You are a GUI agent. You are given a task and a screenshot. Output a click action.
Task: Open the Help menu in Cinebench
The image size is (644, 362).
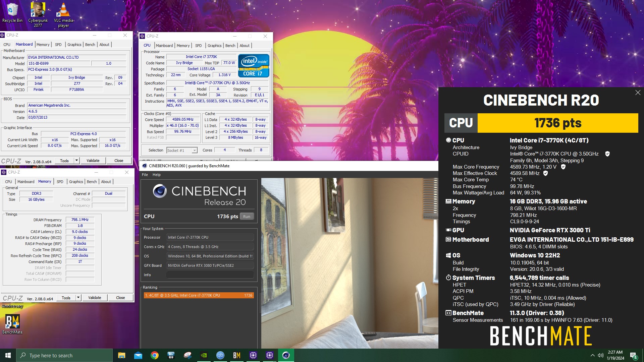pos(157,175)
